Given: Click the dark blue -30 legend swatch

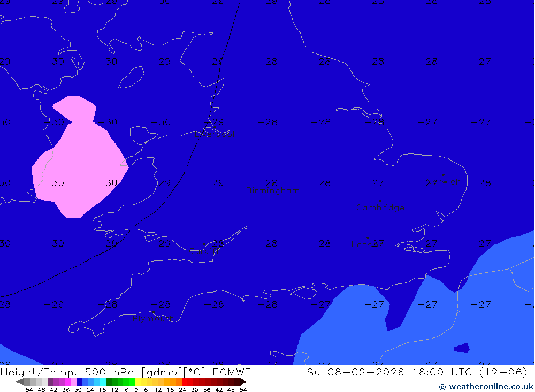Looking at the screenshot, I should [x=79, y=381].
